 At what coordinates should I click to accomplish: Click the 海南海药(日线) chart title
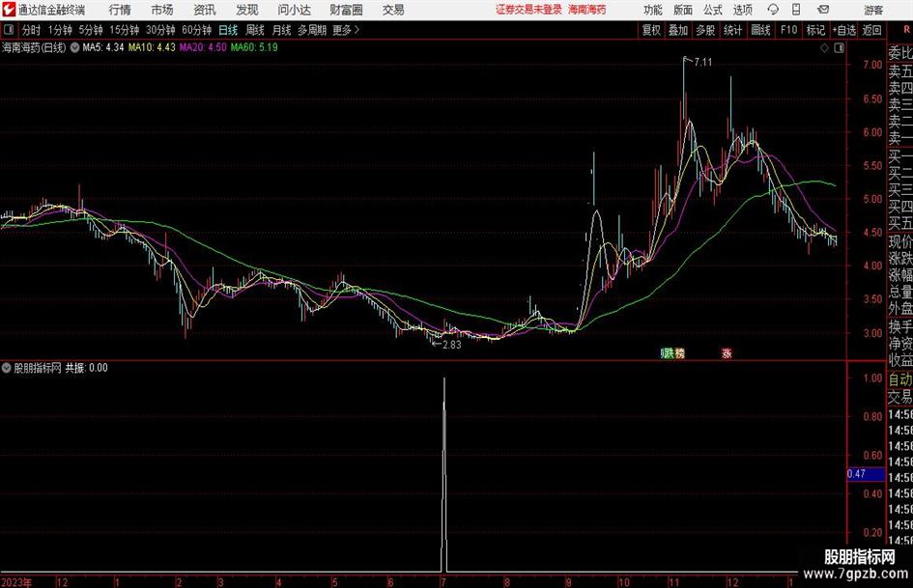[34, 47]
